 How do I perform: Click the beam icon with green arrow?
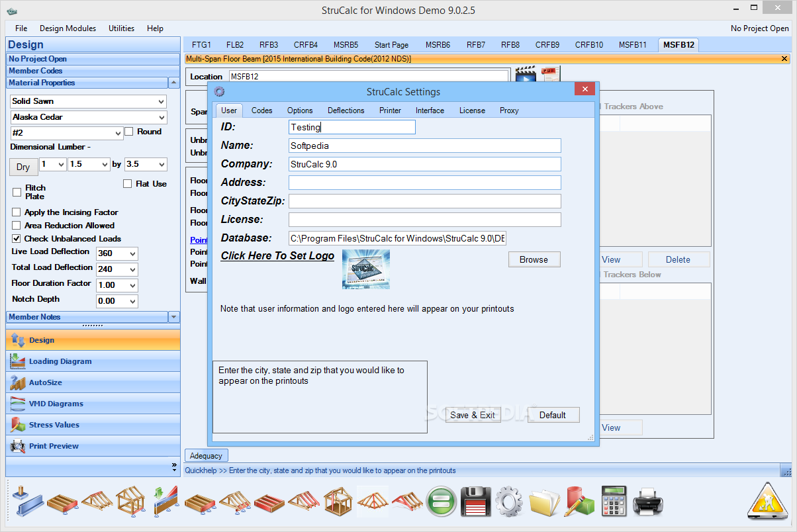(165, 502)
